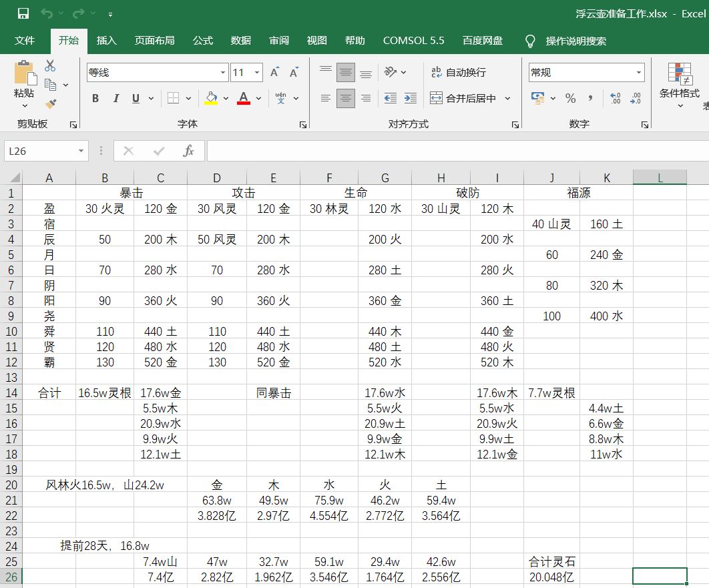The image size is (709, 588).
Task: Click the Increase Font Size icon
Action: [274, 73]
